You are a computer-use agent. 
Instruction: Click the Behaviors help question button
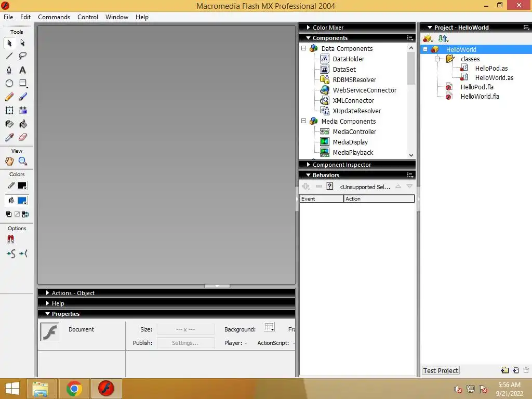(x=329, y=187)
